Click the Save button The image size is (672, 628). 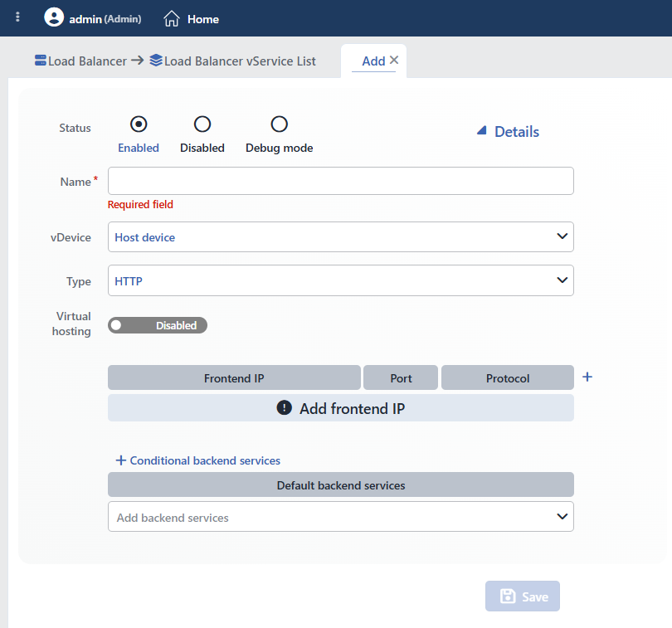coord(523,596)
